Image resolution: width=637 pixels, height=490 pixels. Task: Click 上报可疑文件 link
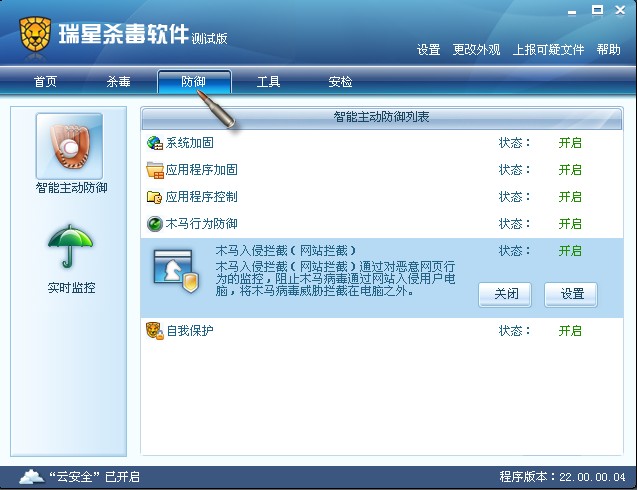tap(548, 50)
